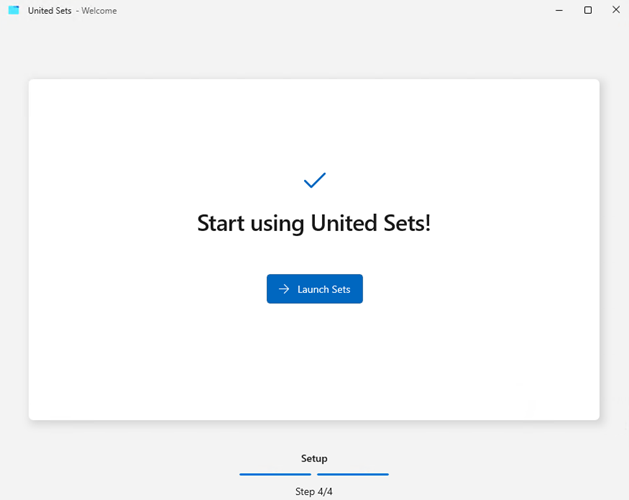Select the second Setup progress bar segment

(353, 474)
